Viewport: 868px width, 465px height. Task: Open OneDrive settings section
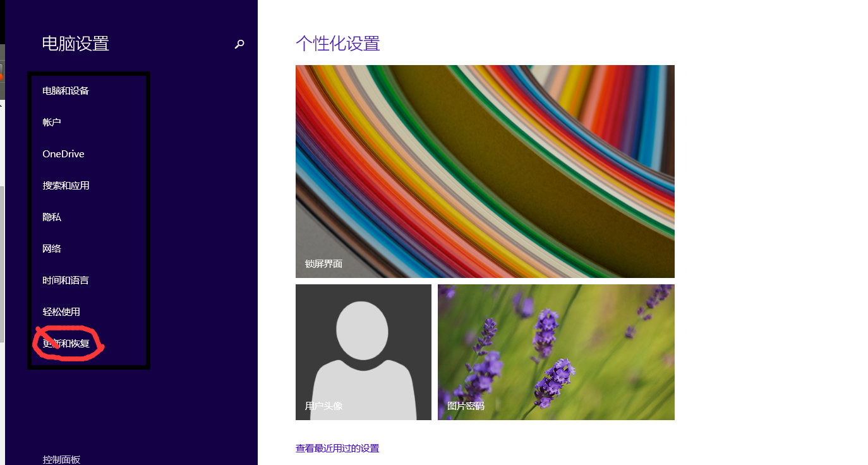(x=63, y=154)
